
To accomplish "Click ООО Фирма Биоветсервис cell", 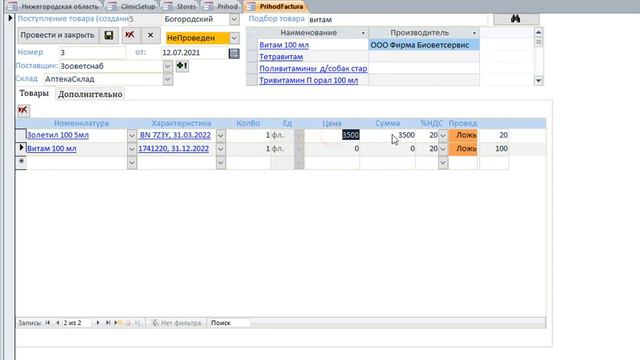I will (x=424, y=45).
